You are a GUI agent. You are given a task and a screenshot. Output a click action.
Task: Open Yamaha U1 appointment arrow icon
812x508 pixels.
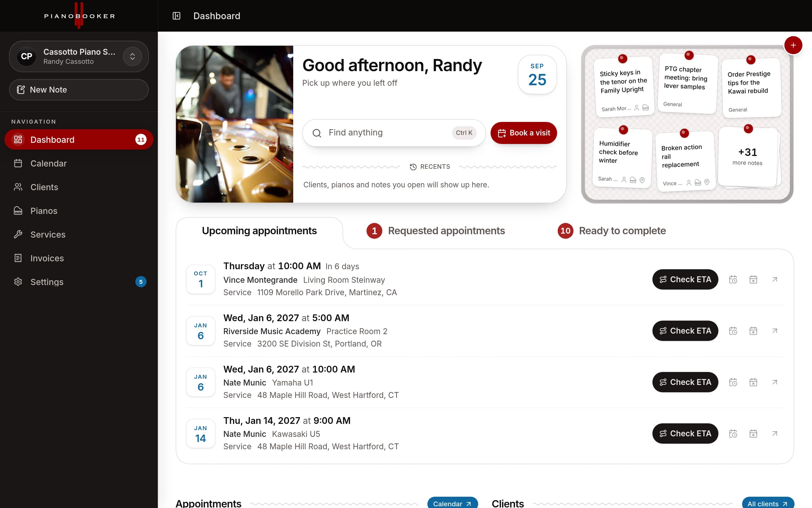775,382
